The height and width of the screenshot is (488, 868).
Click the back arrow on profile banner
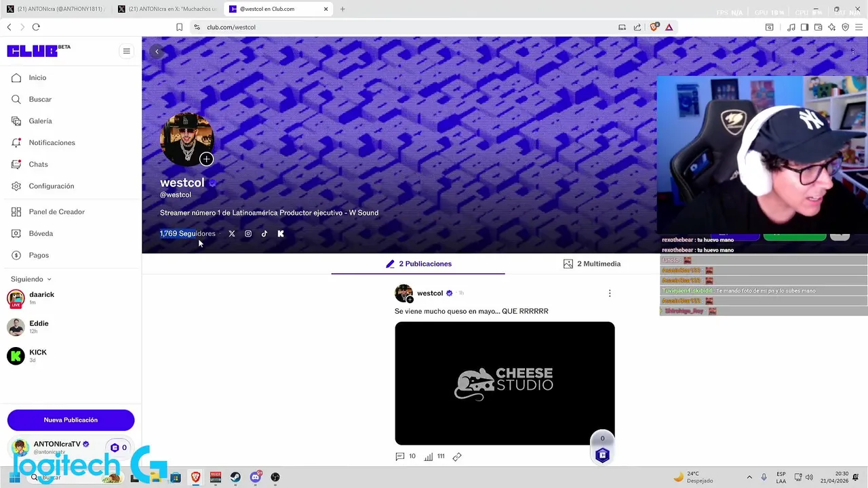[x=157, y=52]
